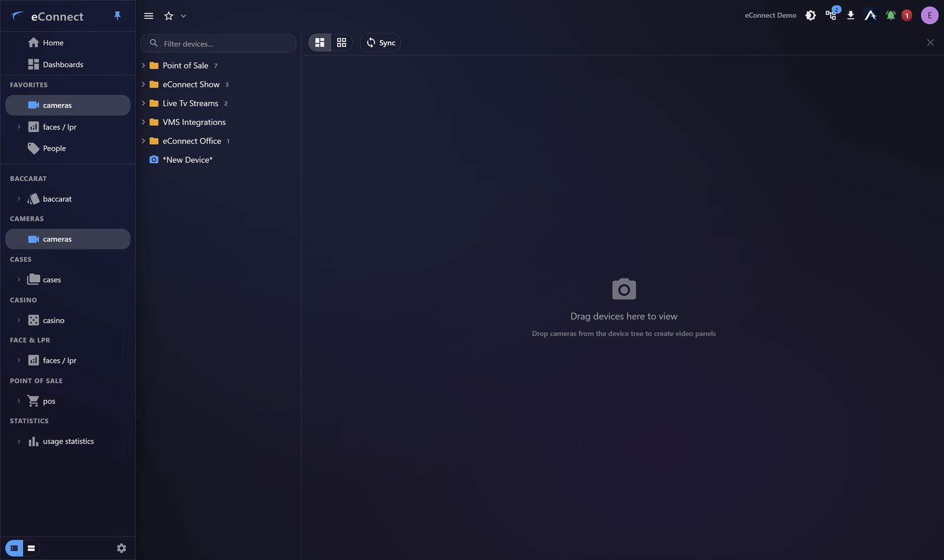Open the hamburger menu in the top bar
The image size is (944, 560).
pyautogui.click(x=149, y=16)
